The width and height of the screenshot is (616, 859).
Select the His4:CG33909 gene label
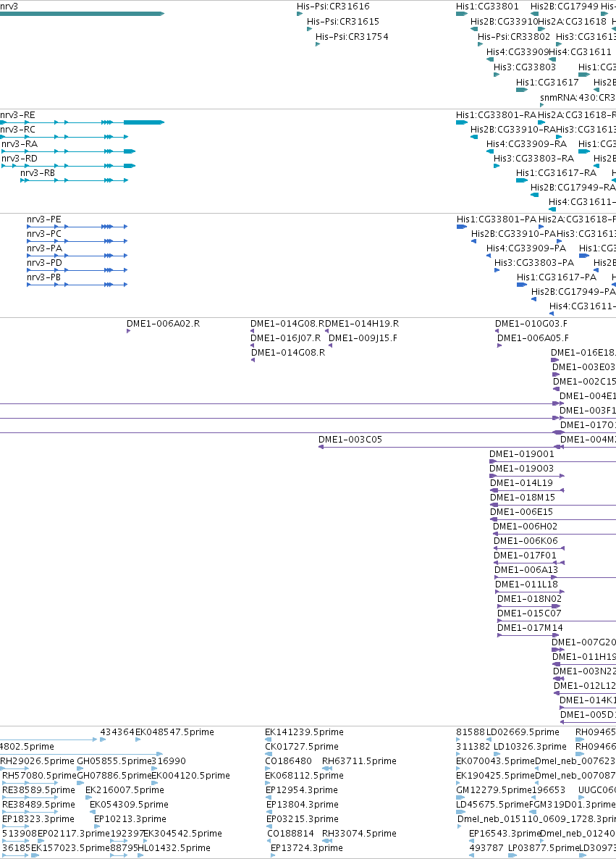click(518, 52)
